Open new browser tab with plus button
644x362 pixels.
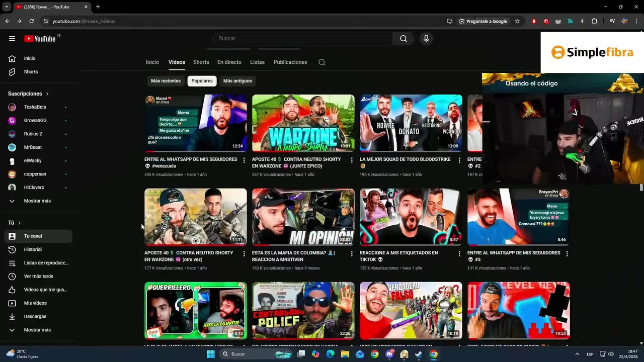98,7
